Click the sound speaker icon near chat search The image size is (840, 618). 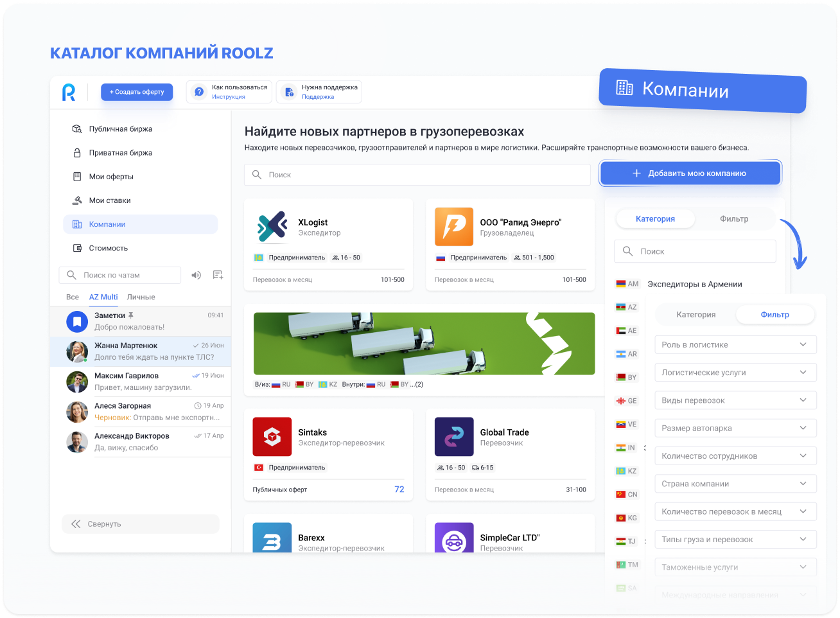click(197, 275)
